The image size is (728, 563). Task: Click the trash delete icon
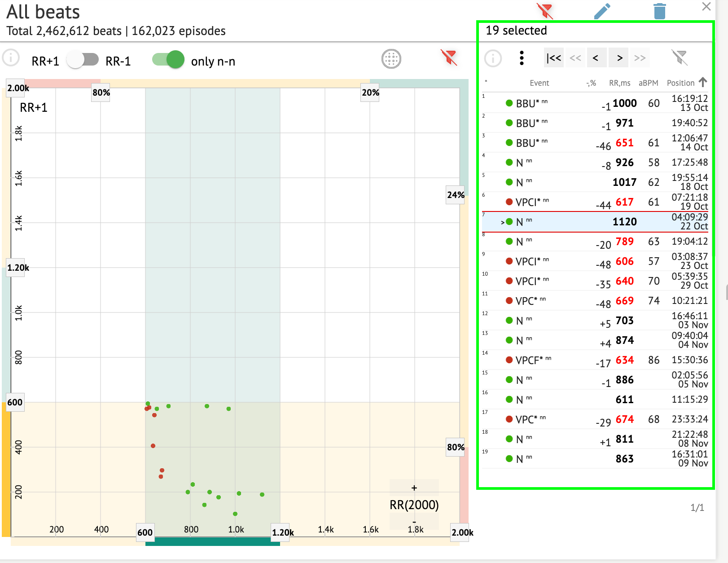[x=659, y=11]
